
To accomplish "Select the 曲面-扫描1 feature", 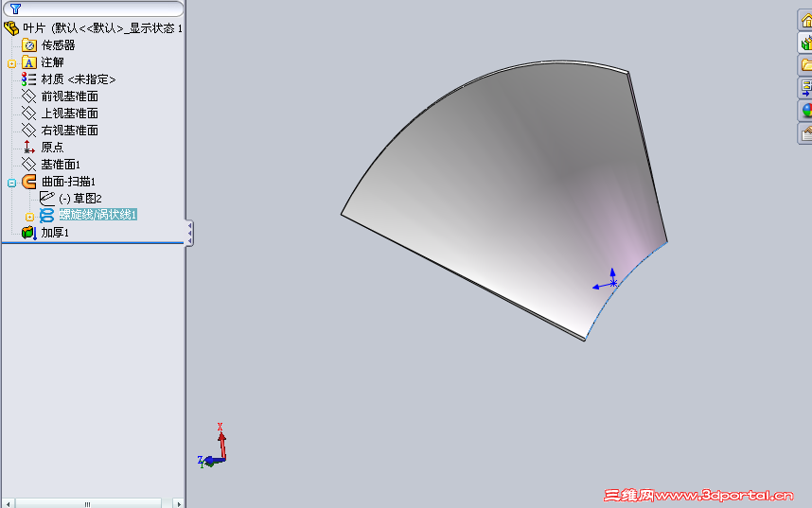I will click(68, 182).
